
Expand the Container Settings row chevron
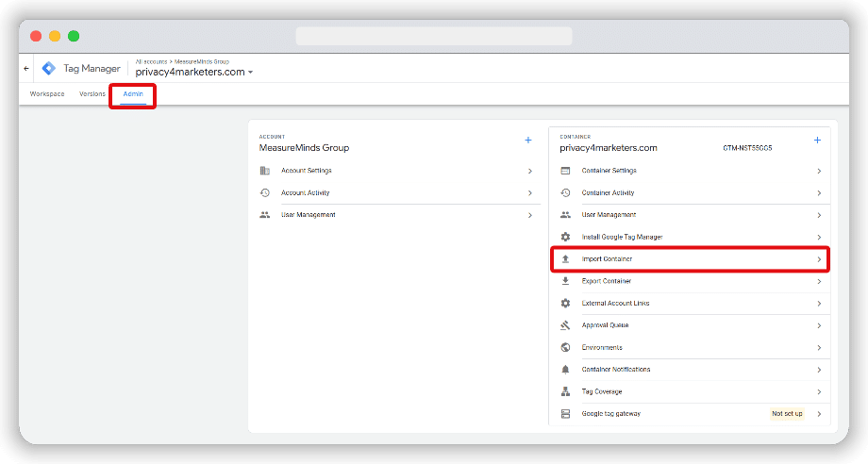818,171
